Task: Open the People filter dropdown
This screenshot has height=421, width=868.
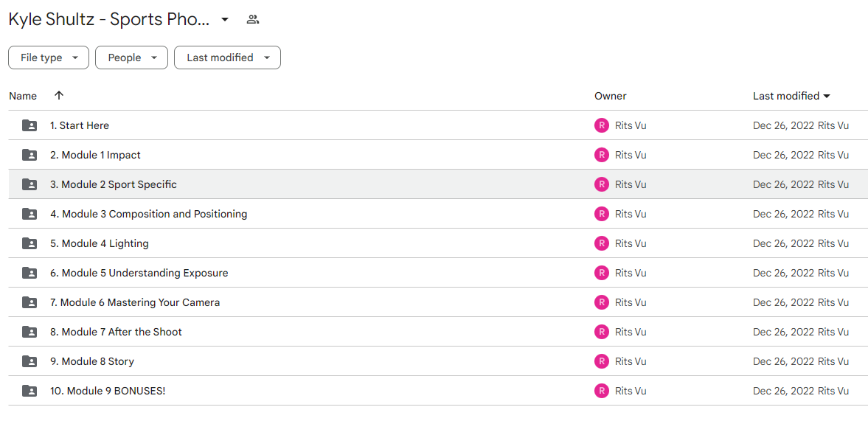Action: [x=132, y=58]
